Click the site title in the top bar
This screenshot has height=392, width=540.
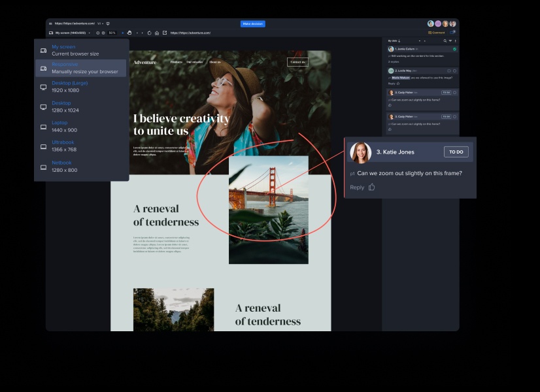(75, 24)
